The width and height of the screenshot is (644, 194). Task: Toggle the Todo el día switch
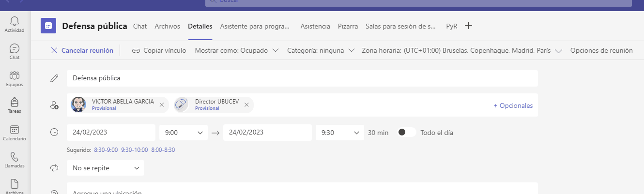pyautogui.click(x=406, y=132)
